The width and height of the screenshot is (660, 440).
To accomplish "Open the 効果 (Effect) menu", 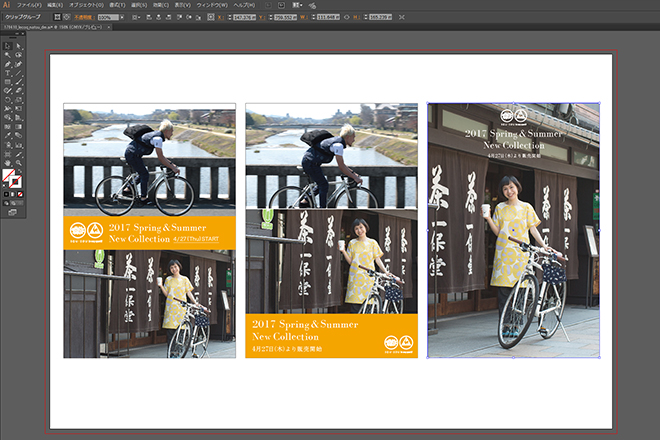I will [x=161, y=5].
